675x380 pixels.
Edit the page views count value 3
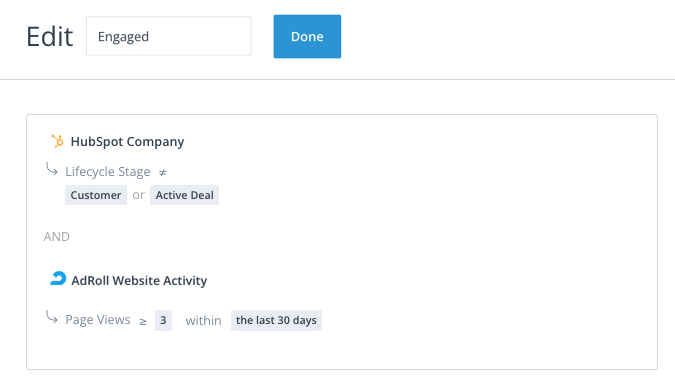163,320
